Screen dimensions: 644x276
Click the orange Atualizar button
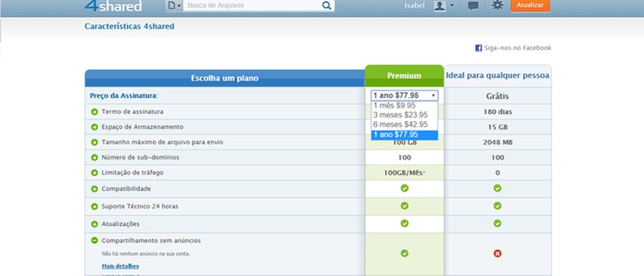tap(530, 5)
